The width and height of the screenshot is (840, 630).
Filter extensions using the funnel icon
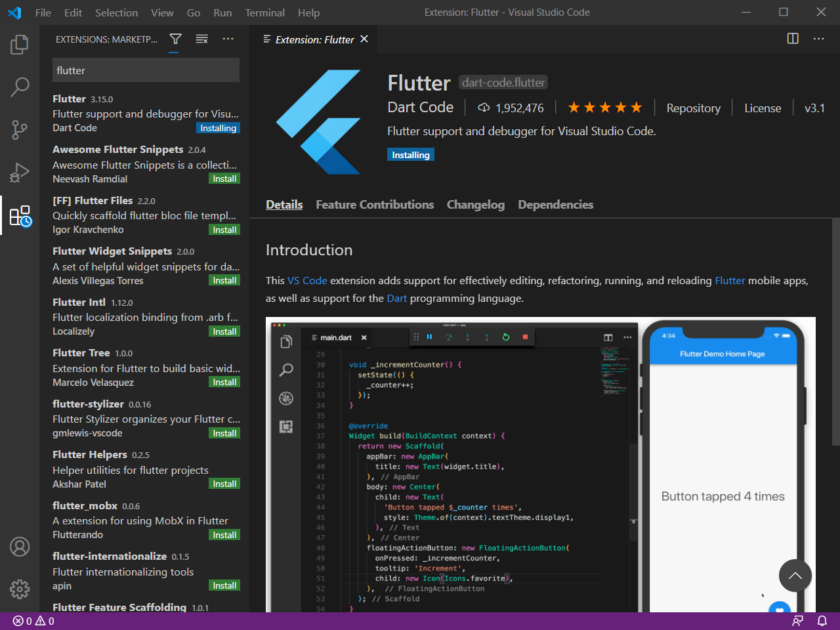[x=175, y=39]
